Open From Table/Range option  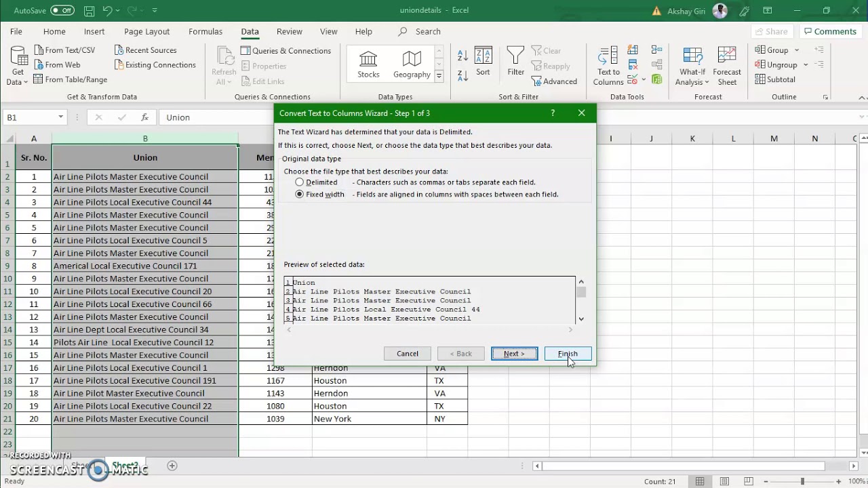(69, 79)
